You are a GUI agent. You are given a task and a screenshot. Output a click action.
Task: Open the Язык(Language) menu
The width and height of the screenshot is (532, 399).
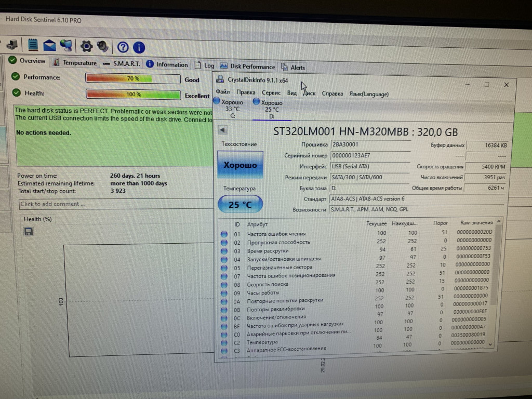[x=369, y=94]
